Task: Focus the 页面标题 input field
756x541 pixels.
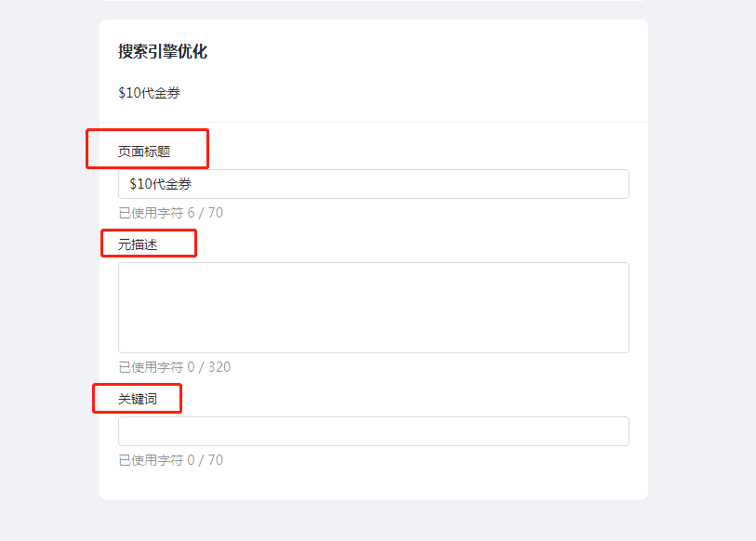Action: click(x=374, y=184)
